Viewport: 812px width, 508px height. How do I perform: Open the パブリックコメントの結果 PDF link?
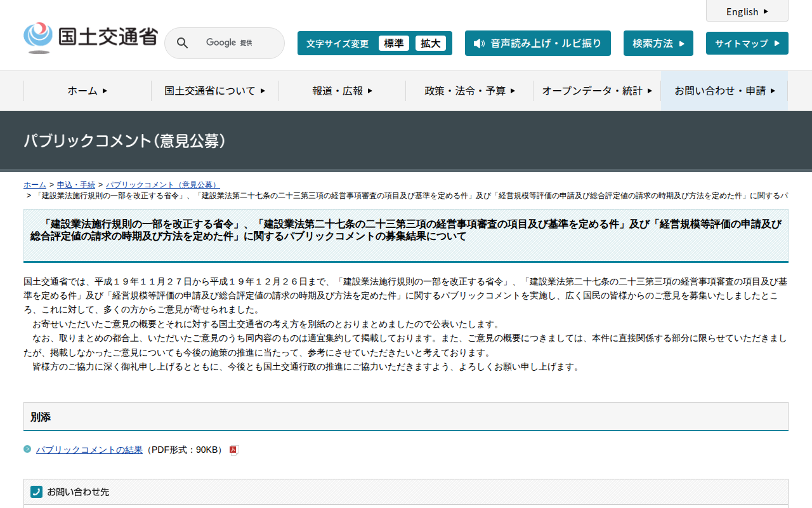pos(89,450)
